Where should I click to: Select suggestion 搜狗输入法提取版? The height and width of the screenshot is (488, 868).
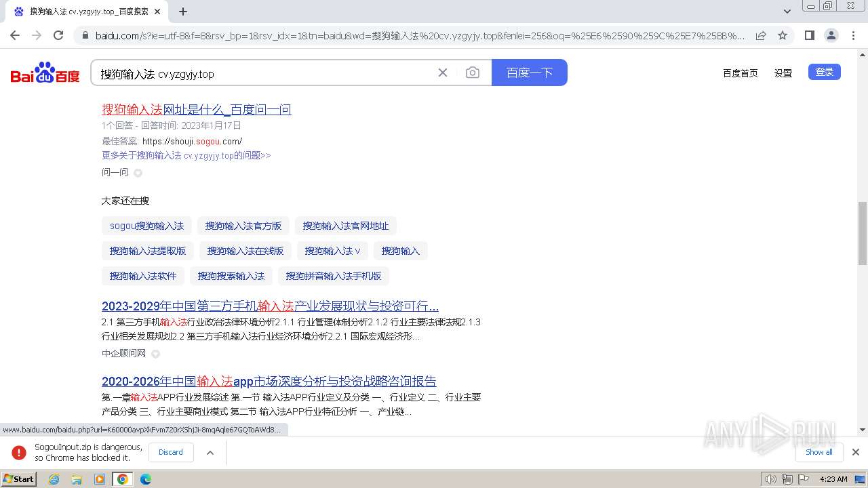(x=148, y=251)
